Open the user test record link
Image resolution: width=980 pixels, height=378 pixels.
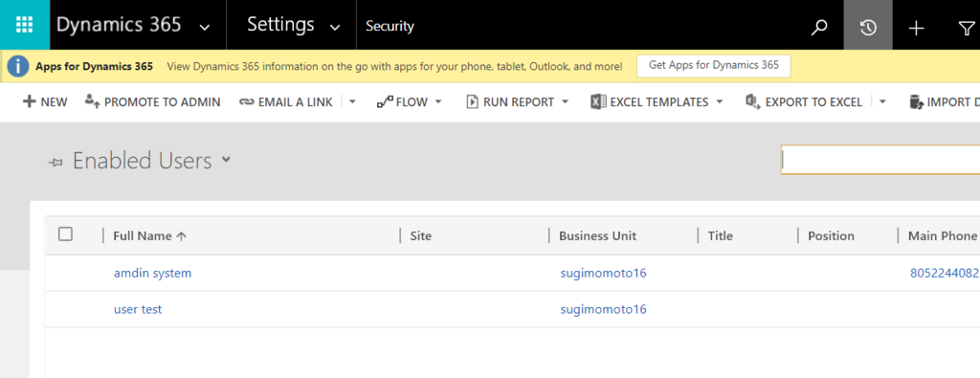point(138,309)
